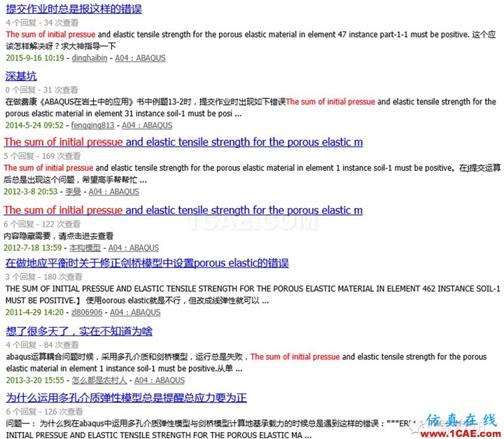Viewport: 504px width, 439px height.
Task: Click the post date 2013-3-20 15:55
Action: tap(35, 380)
